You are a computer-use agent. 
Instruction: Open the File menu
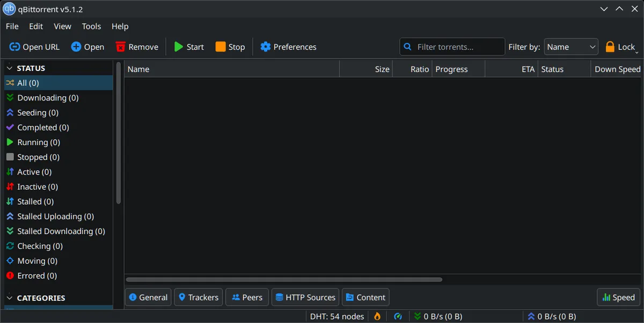click(12, 26)
